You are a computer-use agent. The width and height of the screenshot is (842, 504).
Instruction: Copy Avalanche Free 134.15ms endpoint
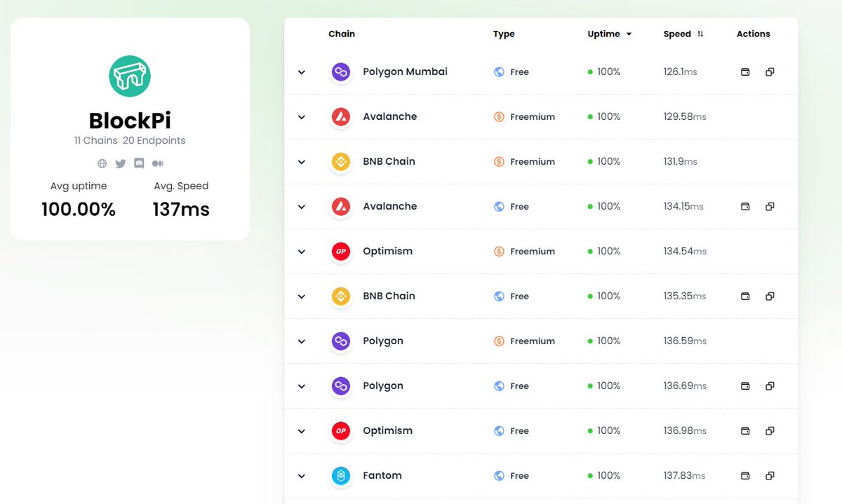(770, 206)
